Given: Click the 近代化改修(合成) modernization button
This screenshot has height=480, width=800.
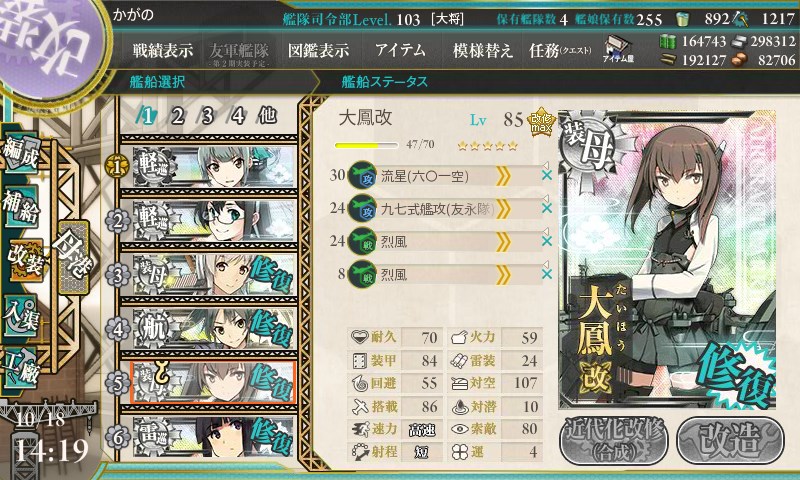Looking at the screenshot, I should tap(614, 440).
